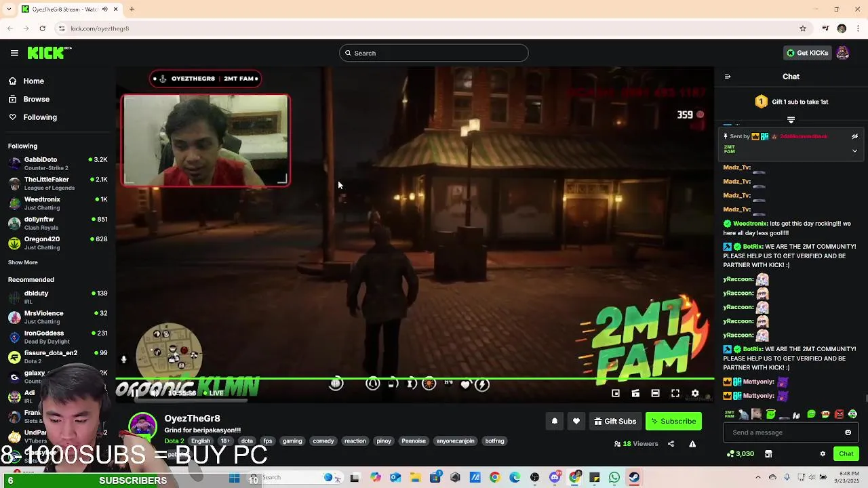
Task: Jump to LIVE position in stream
Action: pos(214,393)
